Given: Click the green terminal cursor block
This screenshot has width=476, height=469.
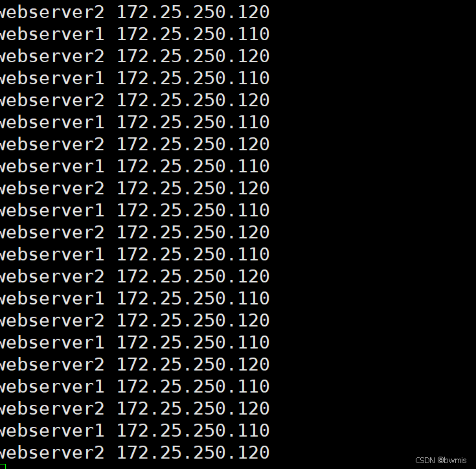Looking at the screenshot, I should 3,466.
